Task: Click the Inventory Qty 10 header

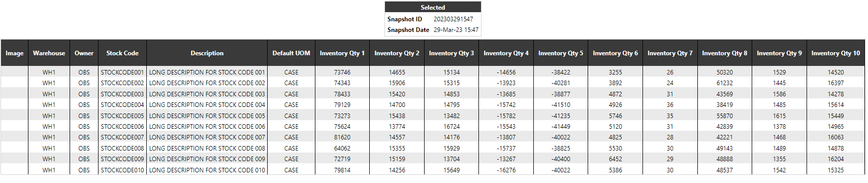Action: [x=835, y=53]
